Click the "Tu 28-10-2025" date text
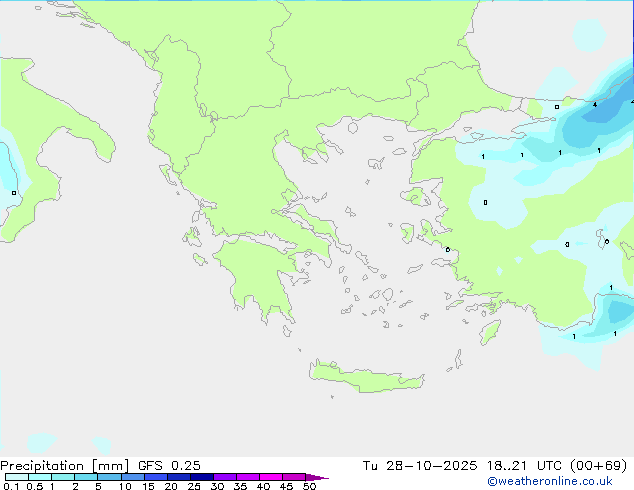Viewport: 634px width, 490px height. [x=420, y=466]
